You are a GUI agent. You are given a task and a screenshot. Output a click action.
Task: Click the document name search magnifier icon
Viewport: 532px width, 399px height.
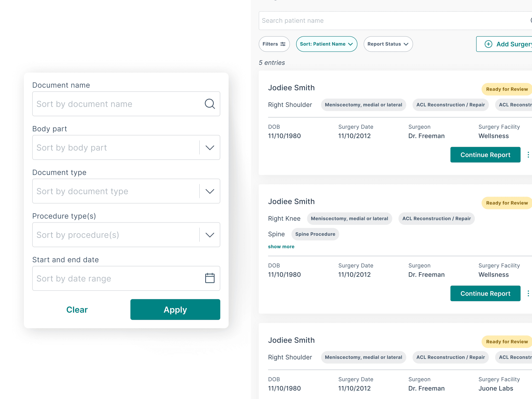pos(210,104)
